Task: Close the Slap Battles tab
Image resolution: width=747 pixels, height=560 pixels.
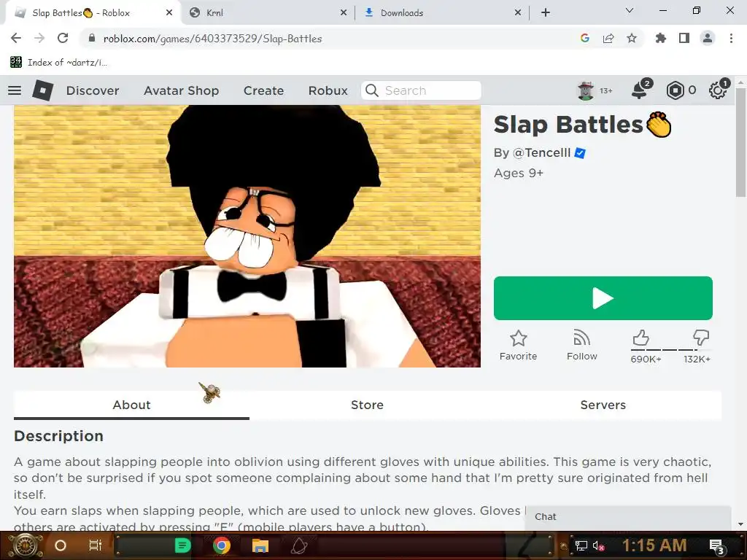Action: (x=169, y=13)
